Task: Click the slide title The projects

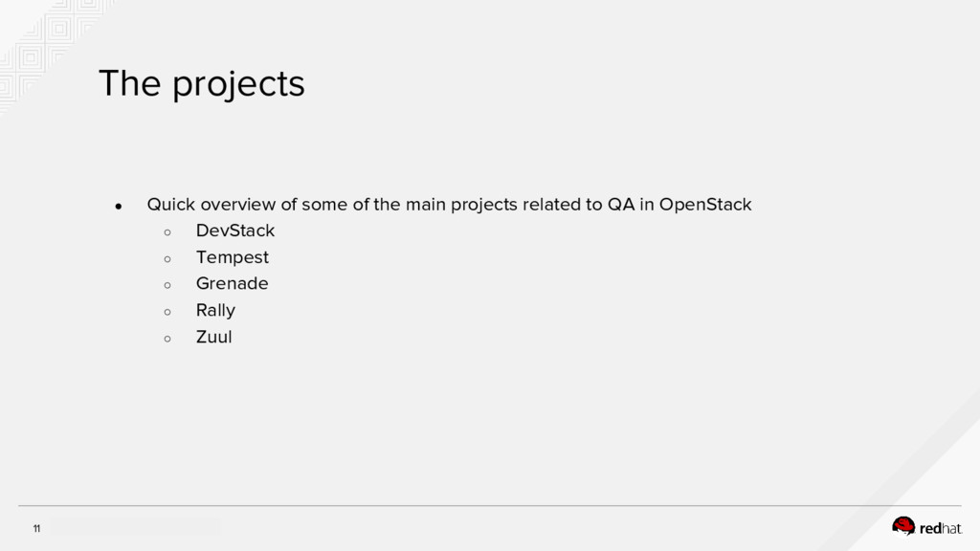Action: coord(201,84)
